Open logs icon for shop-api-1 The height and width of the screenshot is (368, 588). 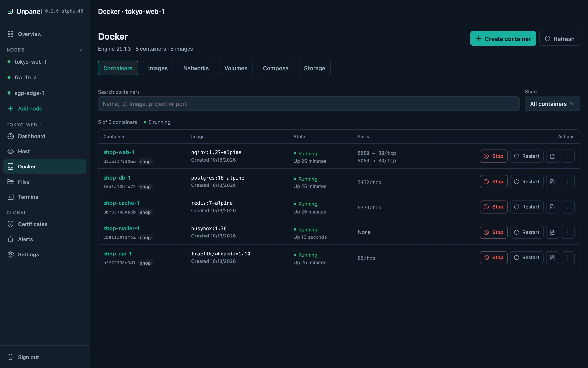point(552,257)
